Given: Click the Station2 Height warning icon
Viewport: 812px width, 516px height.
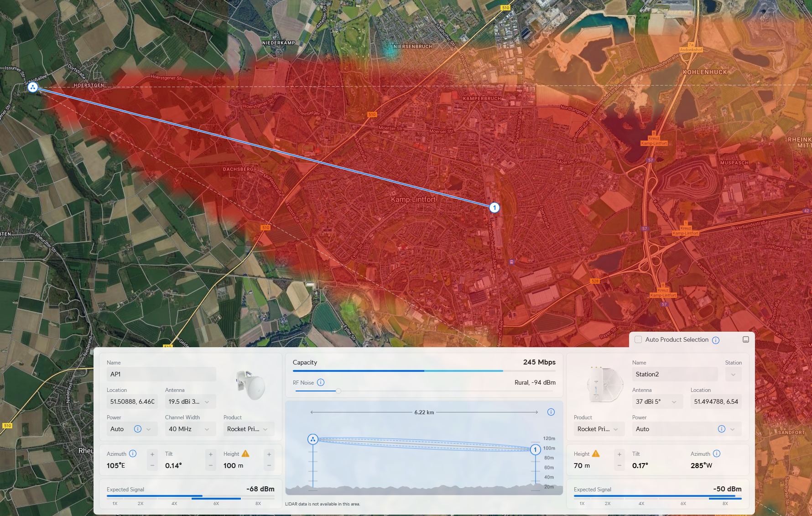Looking at the screenshot, I should pyautogui.click(x=596, y=453).
